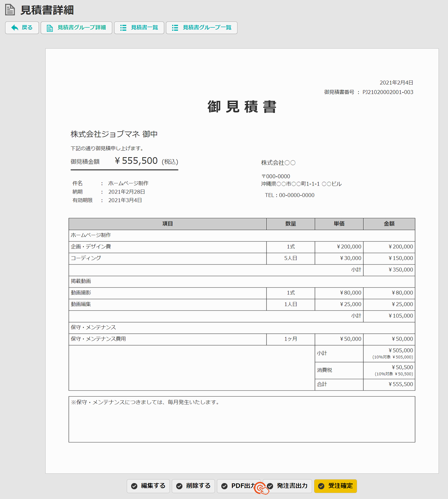Click the 金額 column header
448x499 pixels.
(x=389, y=224)
